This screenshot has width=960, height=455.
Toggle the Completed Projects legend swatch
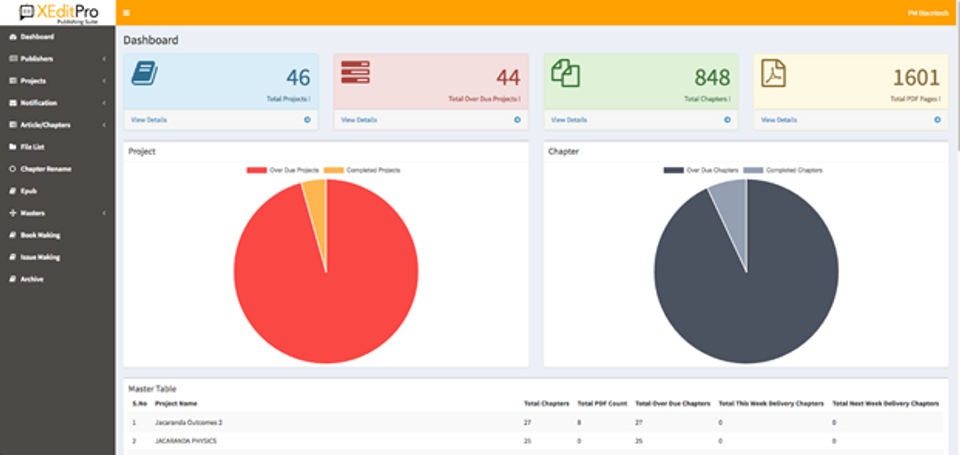click(x=334, y=170)
